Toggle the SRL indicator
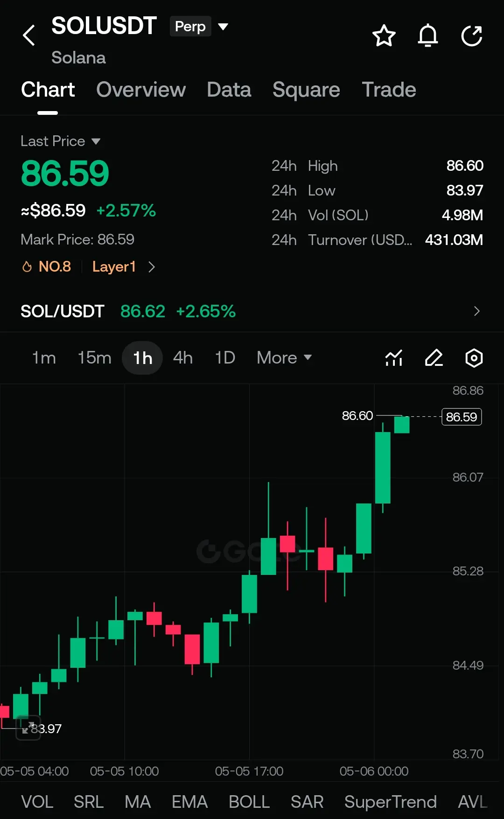Screen dimensions: 504x819 coord(89,802)
